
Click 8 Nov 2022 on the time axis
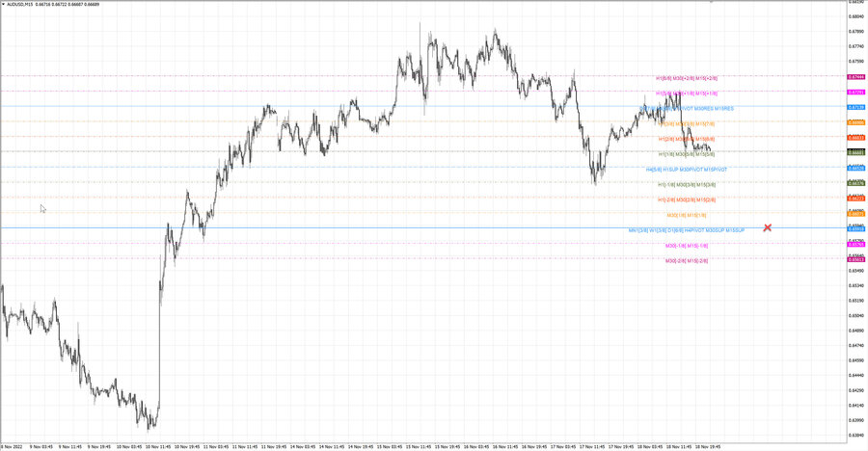[12, 446]
